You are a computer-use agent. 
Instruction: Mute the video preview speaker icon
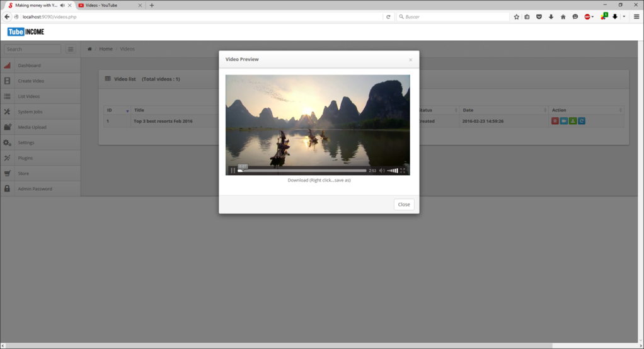(382, 170)
